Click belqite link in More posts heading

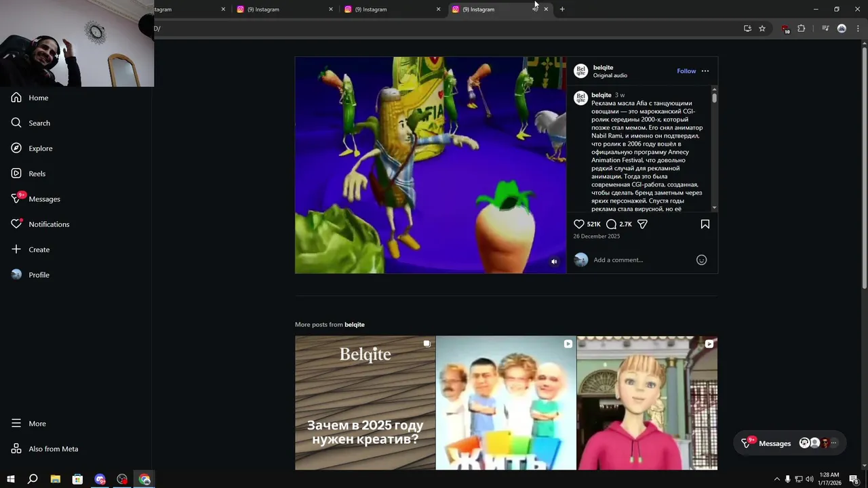355,325
